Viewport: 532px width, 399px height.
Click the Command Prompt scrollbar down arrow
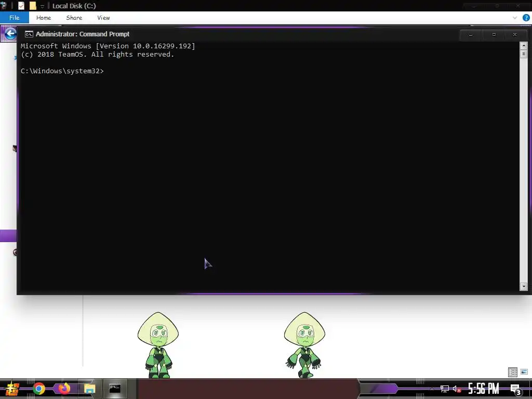pyautogui.click(x=524, y=287)
